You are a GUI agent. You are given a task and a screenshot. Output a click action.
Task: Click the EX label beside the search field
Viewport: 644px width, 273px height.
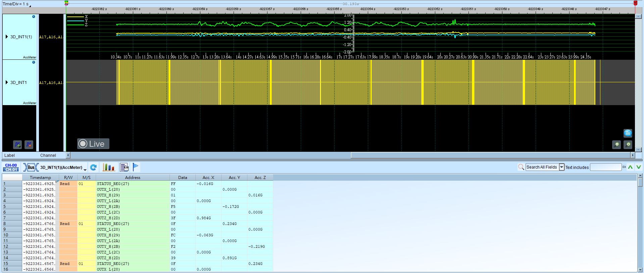[624, 167]
